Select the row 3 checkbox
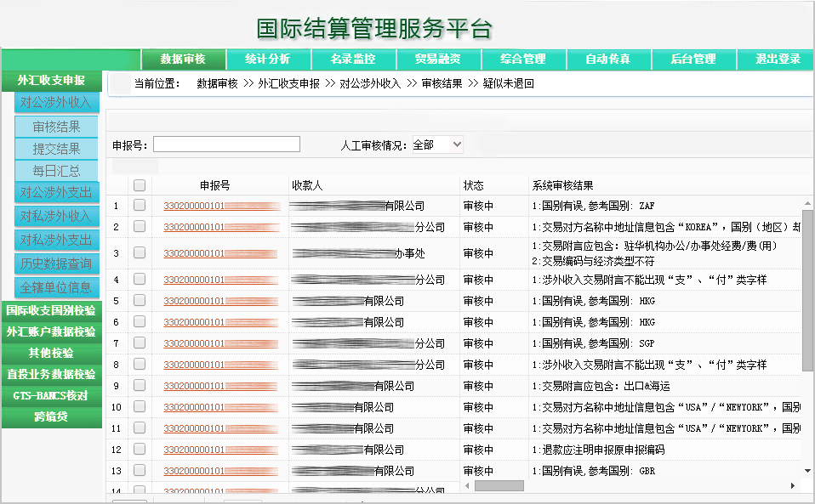The height and width of the screenshot is (504, 815). [140, 252]
